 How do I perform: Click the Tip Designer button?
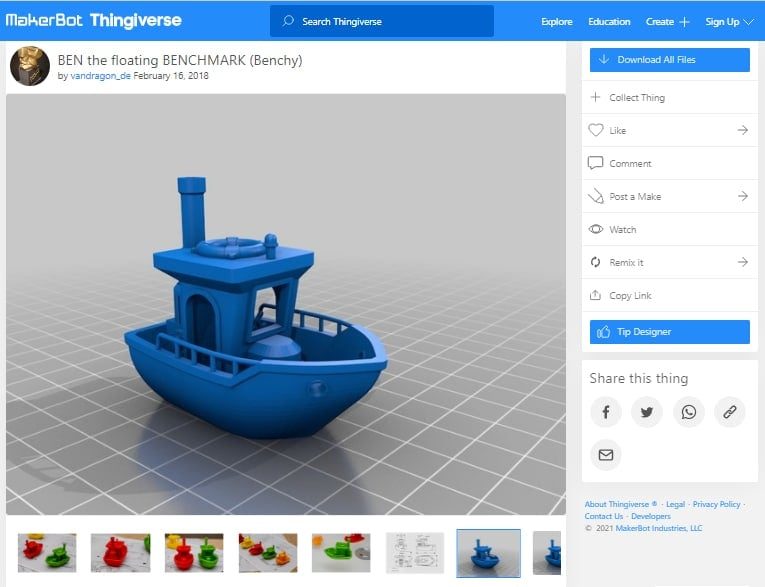[669, 332]
